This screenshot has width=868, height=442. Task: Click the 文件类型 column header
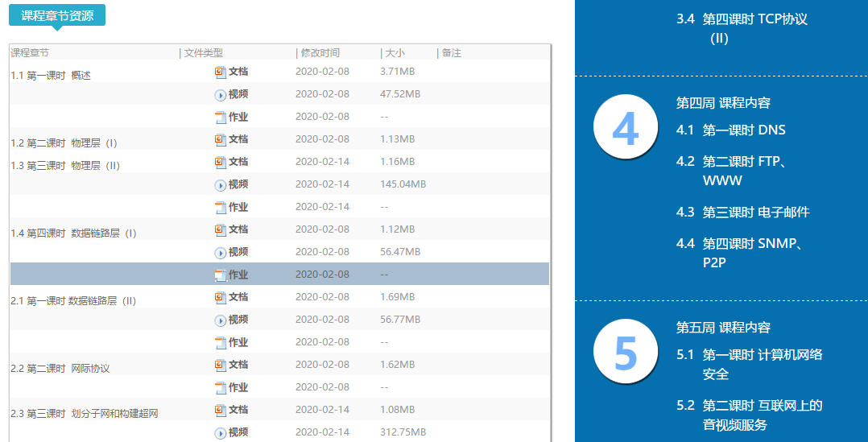[203, 53]
